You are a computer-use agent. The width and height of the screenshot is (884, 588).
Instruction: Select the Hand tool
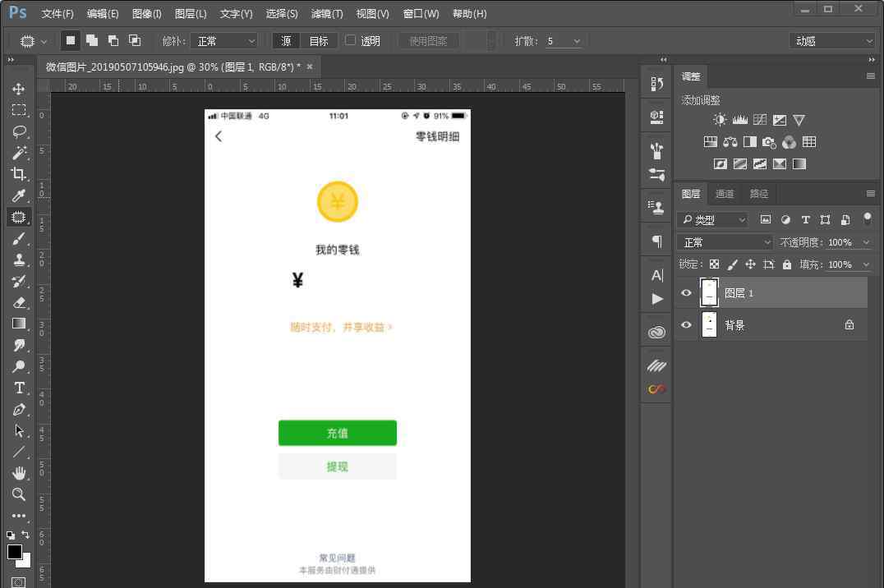pos(18,473)
